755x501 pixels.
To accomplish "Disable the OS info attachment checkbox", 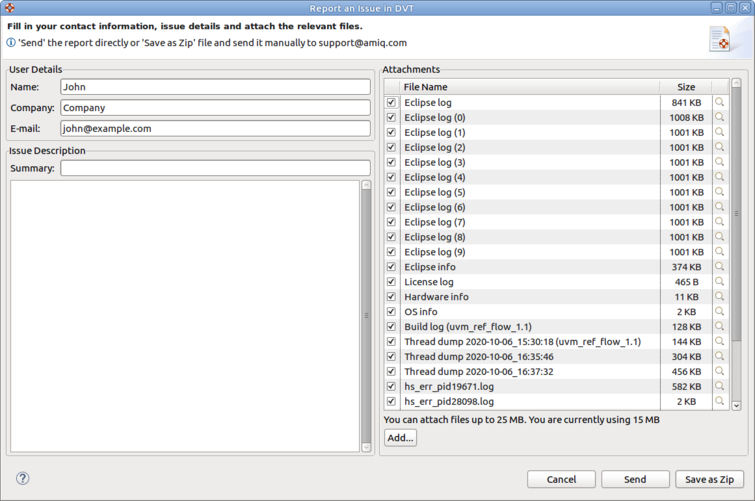I will coord(391,311).
